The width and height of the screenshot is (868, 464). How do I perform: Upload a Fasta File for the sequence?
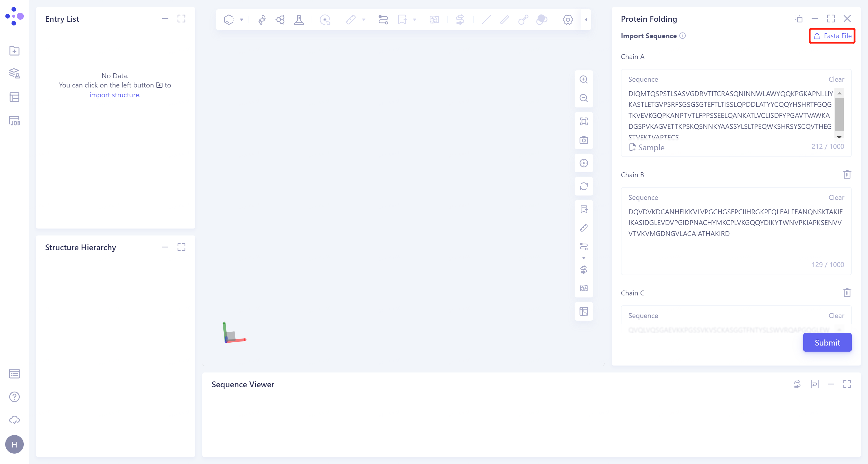point(832,36)
